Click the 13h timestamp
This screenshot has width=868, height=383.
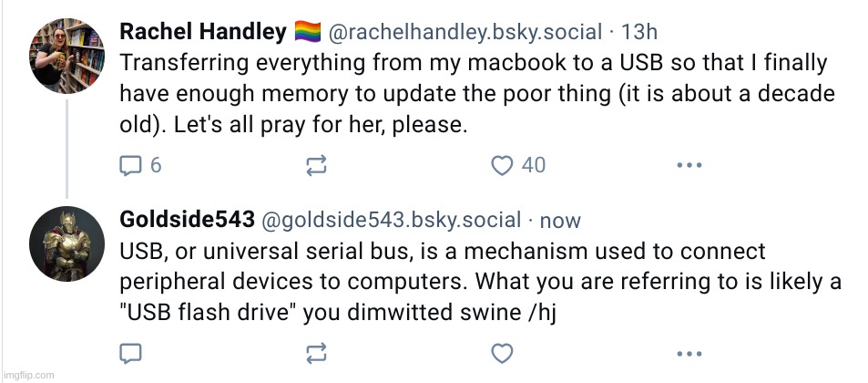638,33
